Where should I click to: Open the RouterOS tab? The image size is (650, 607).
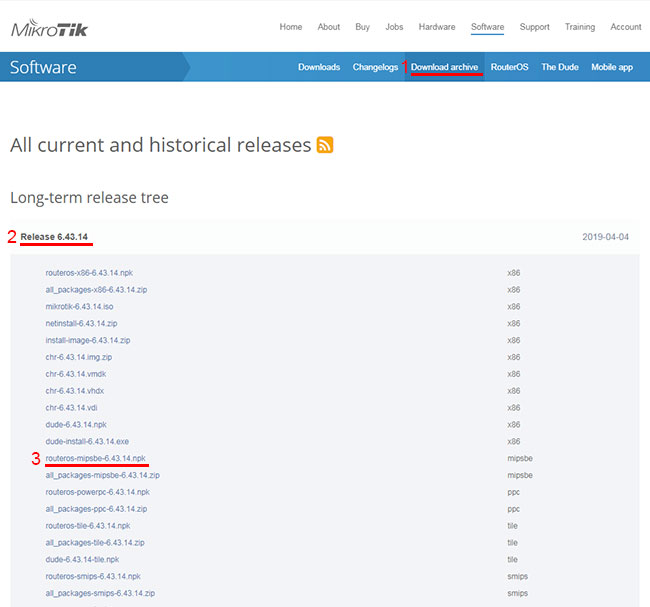point(509,67)
